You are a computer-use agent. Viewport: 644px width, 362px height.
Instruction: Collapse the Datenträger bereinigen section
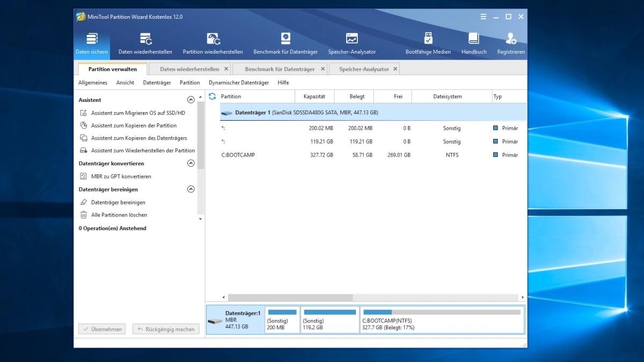(x=191, y=189)
